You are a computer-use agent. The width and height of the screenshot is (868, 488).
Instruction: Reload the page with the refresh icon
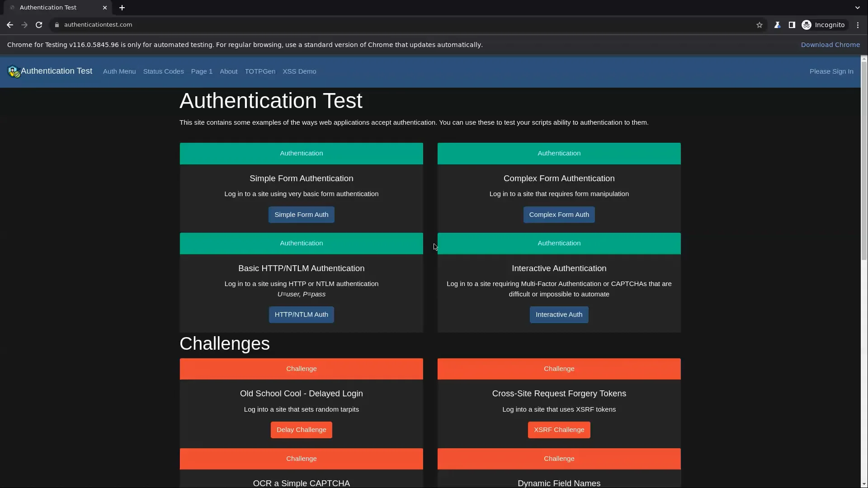pyautogui.click(x=39, y=25)
